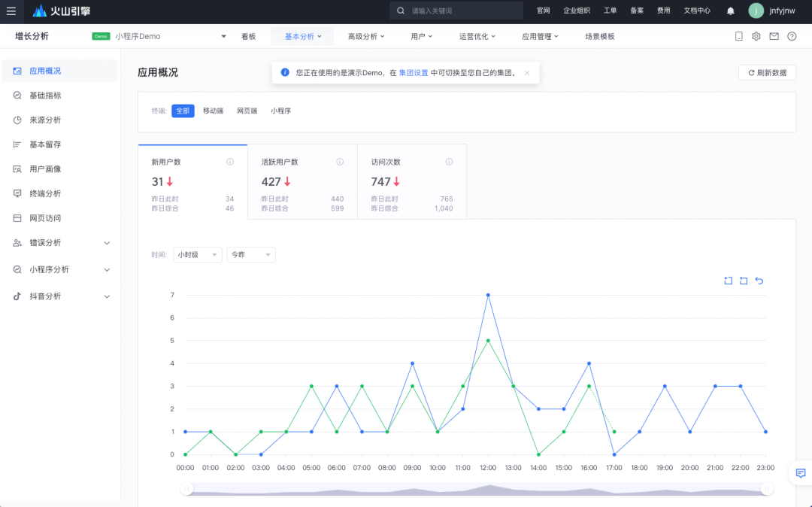Open the 运营优化 dropdown menu
Screen dimensions: 812x507
(x=477, y=36)
